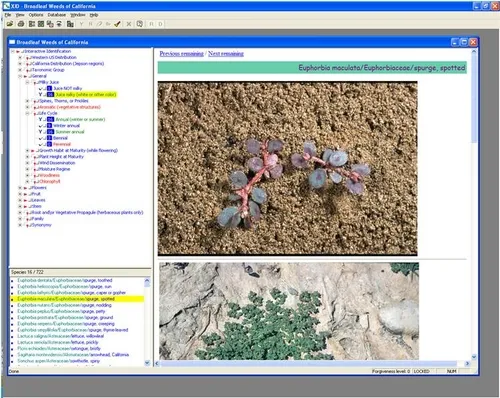This screenshot has height=398, width=500.
Task: Click XID app icon in title bar
Action: click(x=6, y=6)
